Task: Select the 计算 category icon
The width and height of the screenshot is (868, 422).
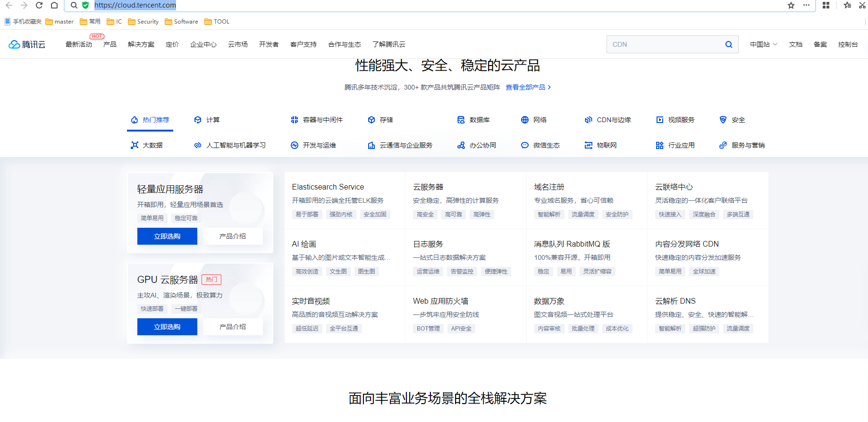Action: coord(198,120)
